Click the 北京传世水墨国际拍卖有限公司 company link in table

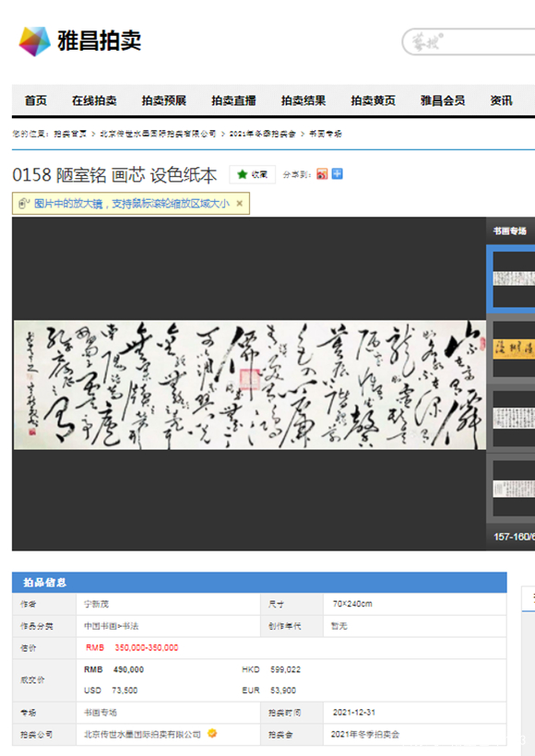click(142, 734)
